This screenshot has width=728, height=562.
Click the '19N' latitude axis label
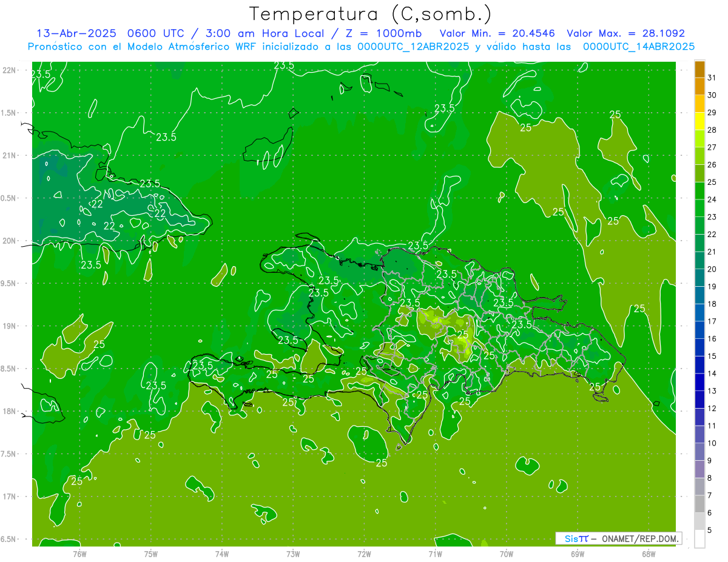pyautogui.click(x=9, y=326)
